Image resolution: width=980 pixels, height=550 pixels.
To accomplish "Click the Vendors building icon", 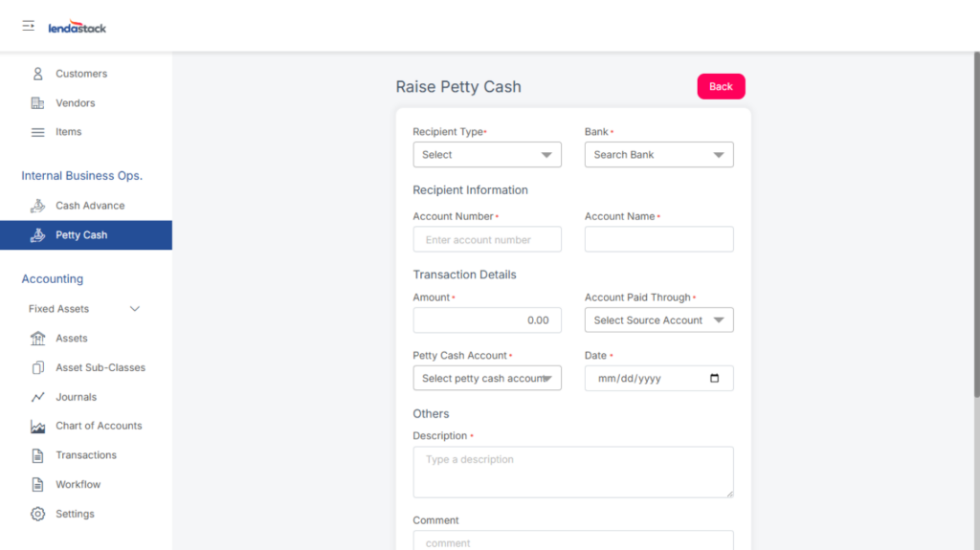I will tap(38, 103).
